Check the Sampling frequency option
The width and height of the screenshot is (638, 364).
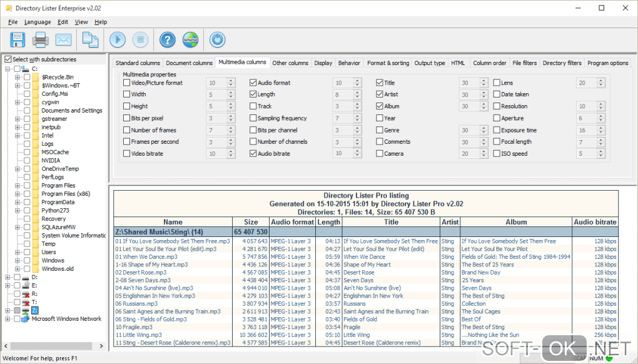[253, 118]
